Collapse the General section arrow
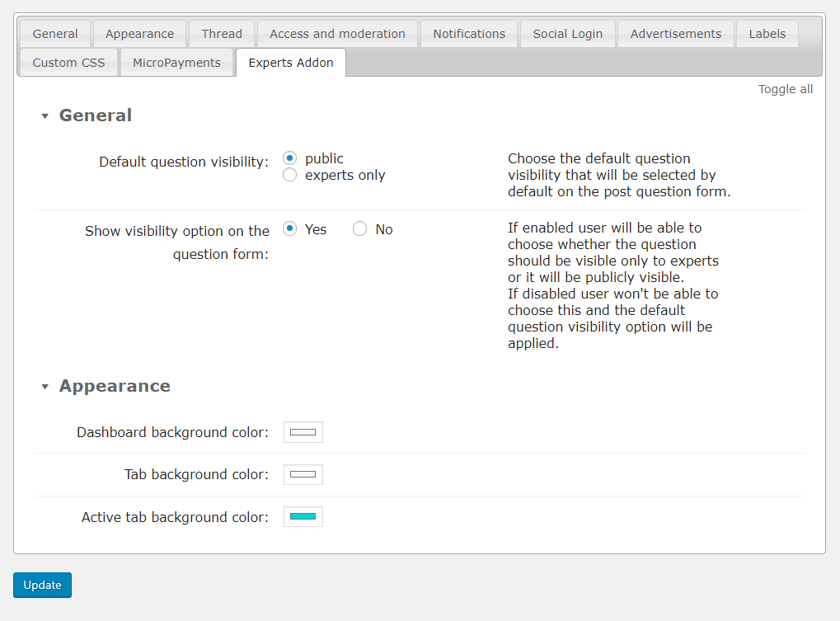 (45, 116)
